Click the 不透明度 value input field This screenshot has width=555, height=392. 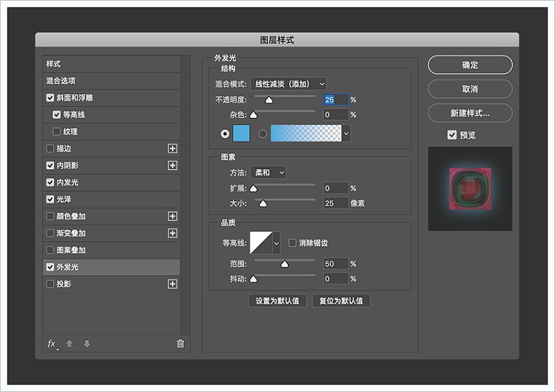(x=335, y=100)
